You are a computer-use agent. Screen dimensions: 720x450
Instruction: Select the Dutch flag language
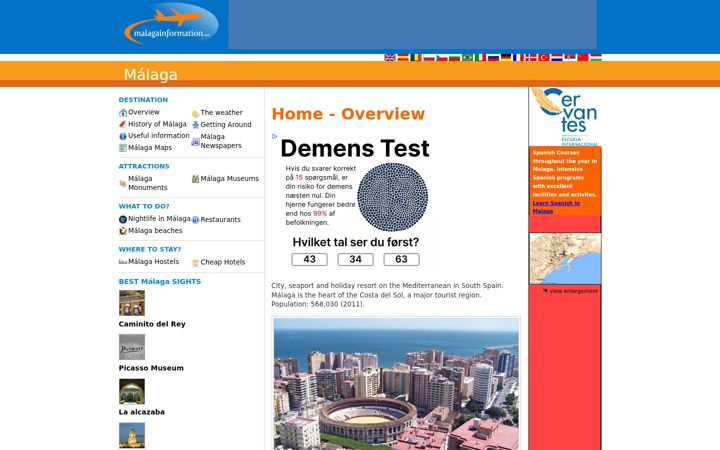pos(557,57)
